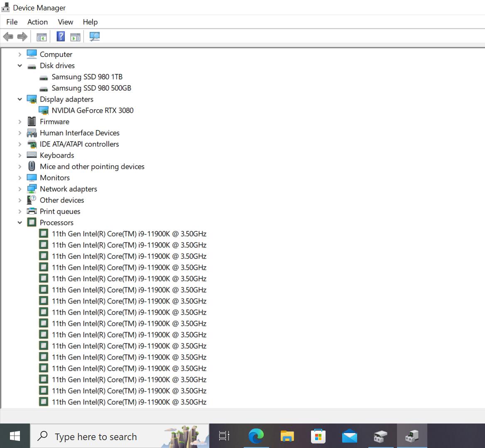
Task: Select the Network adapters label
Action: [x=69, y=189]
